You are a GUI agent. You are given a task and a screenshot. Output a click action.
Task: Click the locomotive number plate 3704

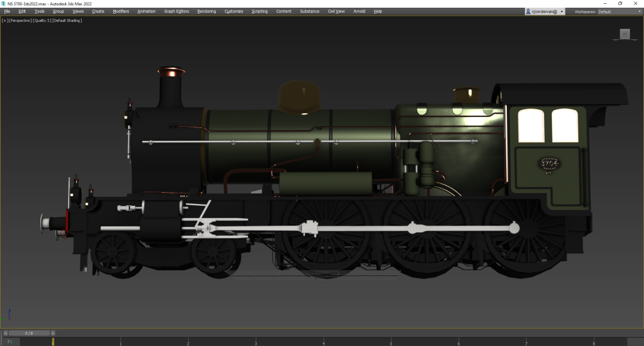pos(549,164)
